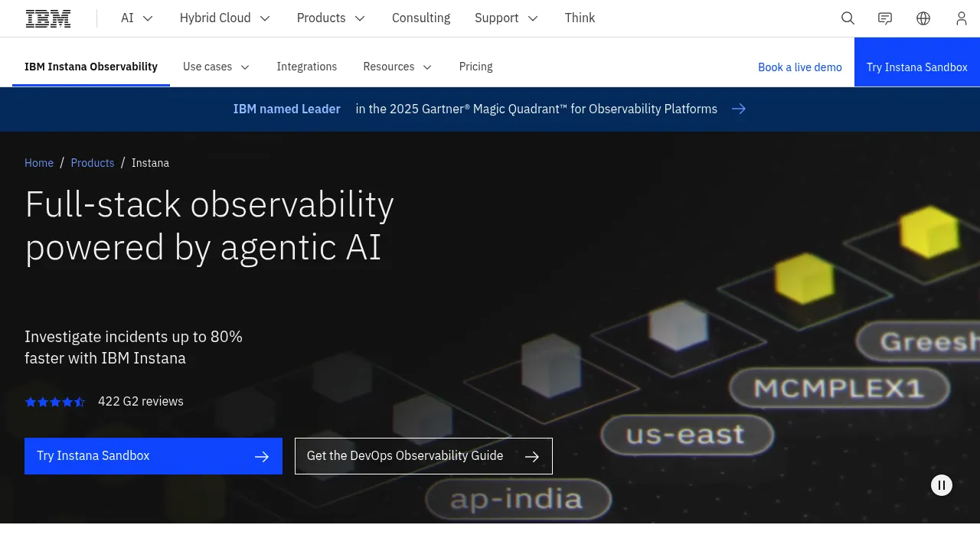Image resolution: width=980 pixels, height=551 pixels.
Task: Open the Consulting menu item
Action: tap(421, 18)
